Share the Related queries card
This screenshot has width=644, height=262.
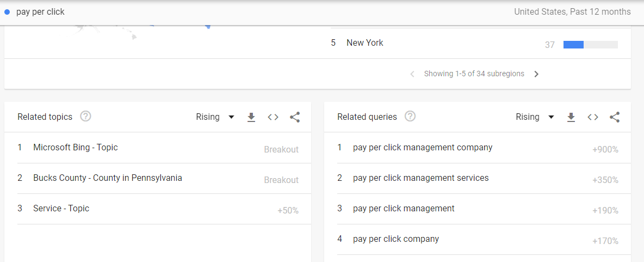click(615, 117)
